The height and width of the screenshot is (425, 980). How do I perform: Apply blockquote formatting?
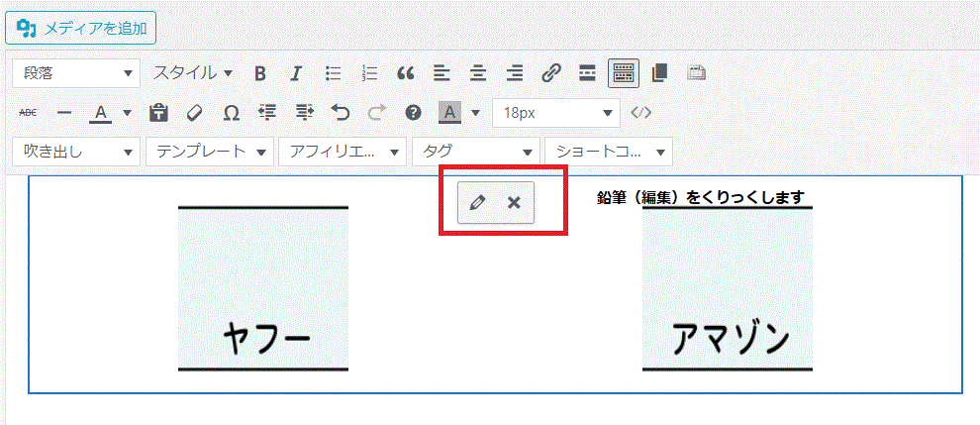(x=406, y=74)
